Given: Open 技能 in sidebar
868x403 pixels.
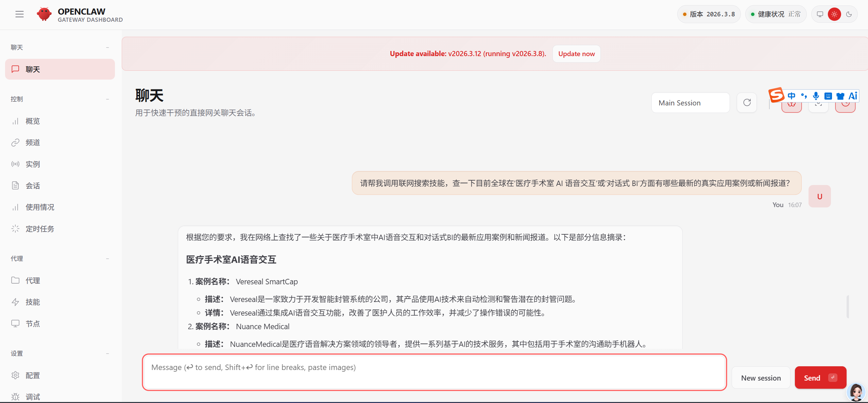Looking at the screenshot, I should (33, 302).
